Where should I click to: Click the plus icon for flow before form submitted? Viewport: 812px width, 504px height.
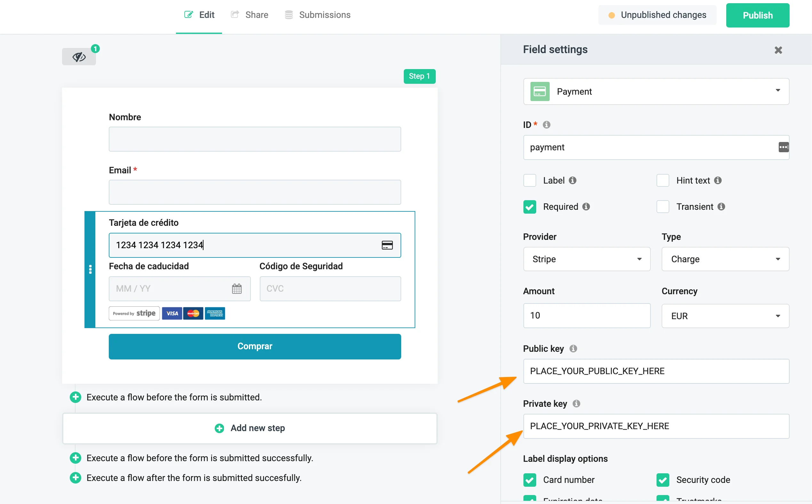coord(76,397)
